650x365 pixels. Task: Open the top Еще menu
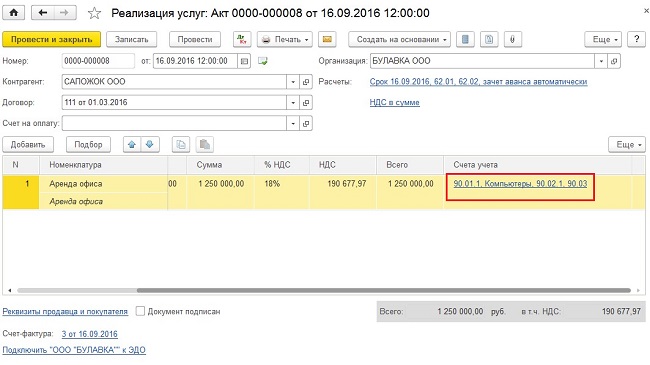click(603, 39)
